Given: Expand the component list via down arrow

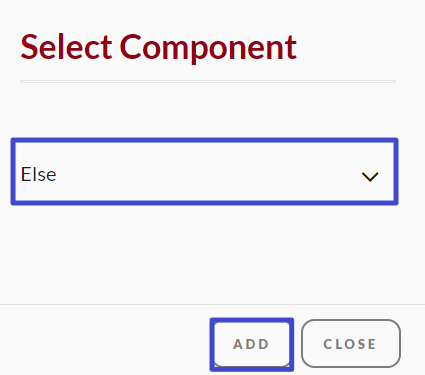Looking at the screenshot, I should [370, 177].
